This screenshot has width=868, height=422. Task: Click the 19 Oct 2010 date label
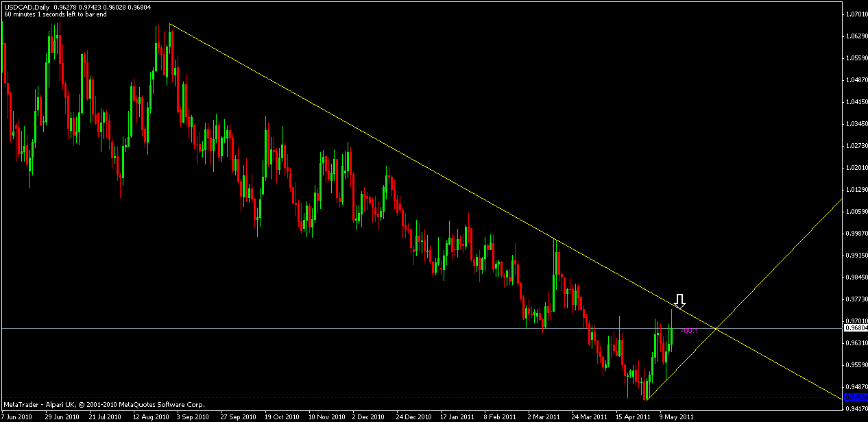(281, 417)
